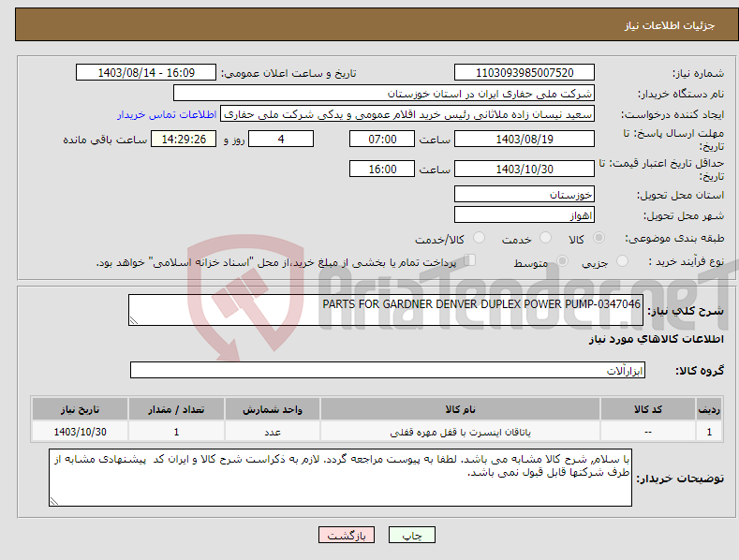Image resolution: width=739 pixels, height=560 pixels.
Task: Click the remaining time 14:29:26 field
Action: (x=184, y=139)
